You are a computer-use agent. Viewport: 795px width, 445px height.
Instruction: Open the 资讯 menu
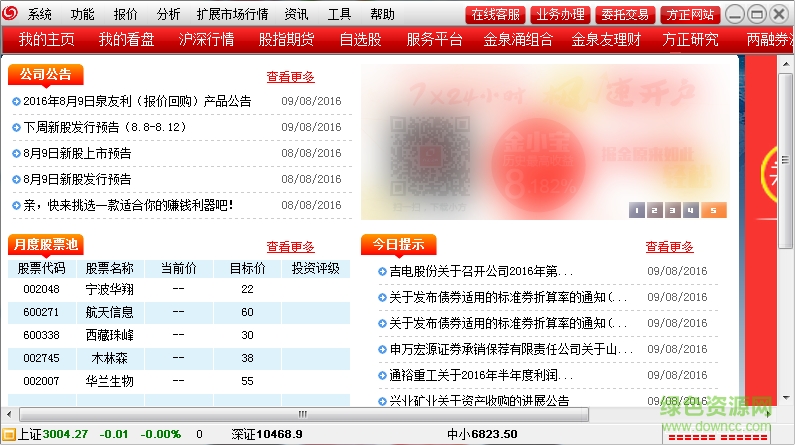pos(296,14)
